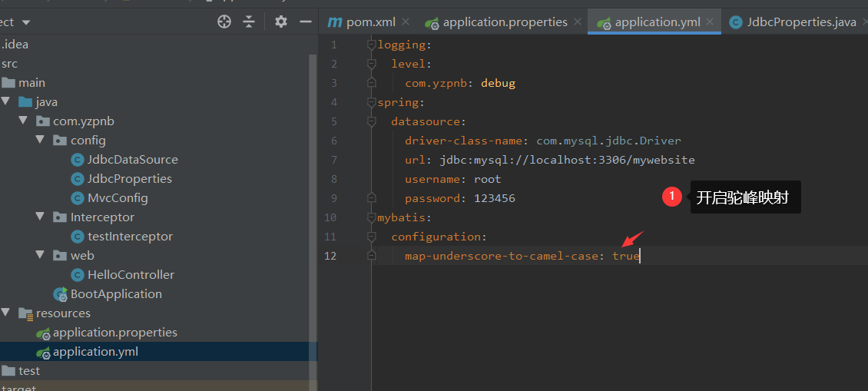This screenshot has height=391, width=868.
Task: Collapse the com.yzpnb package
Action: point(23,120)
